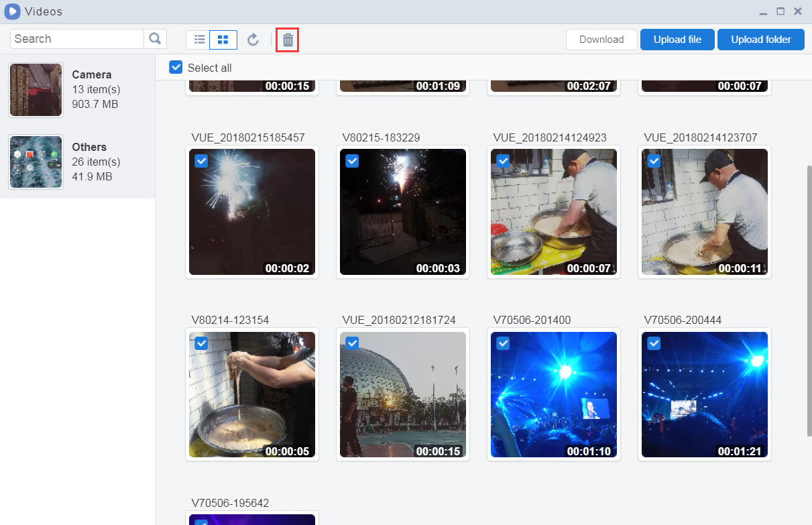This screenshot has width=812, height=525.
Task: Open concert video V70506-200444 thumbnail
Action: point(705,394)
